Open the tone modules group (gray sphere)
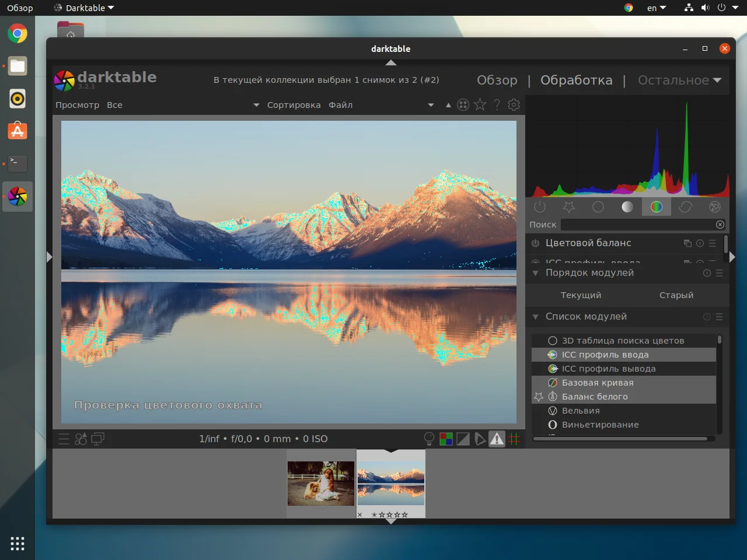This screenshot has height=560, width=747. (x=627, y=207)
